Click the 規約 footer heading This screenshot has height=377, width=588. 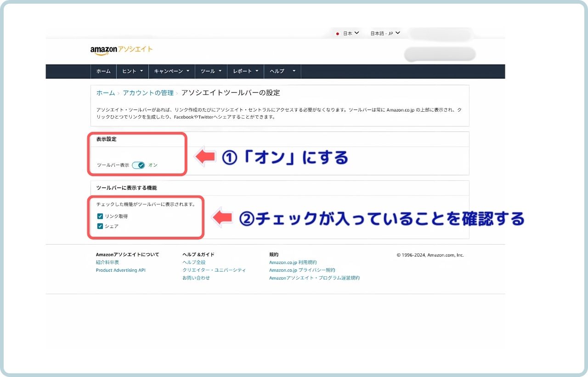[274, 254]
